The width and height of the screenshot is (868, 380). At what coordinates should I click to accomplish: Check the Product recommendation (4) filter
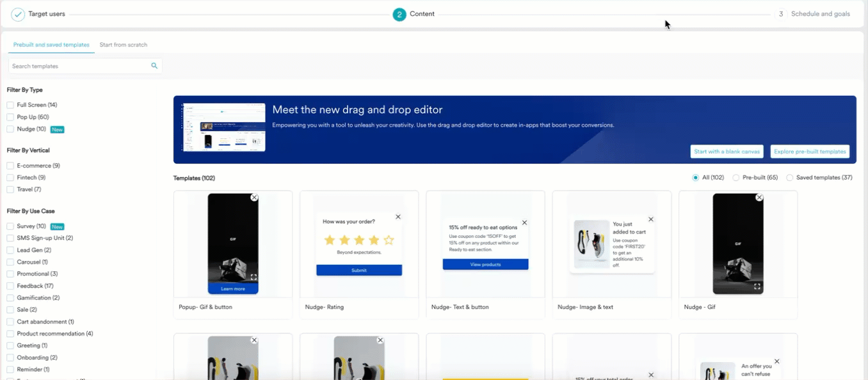click(x=10, y=334)
